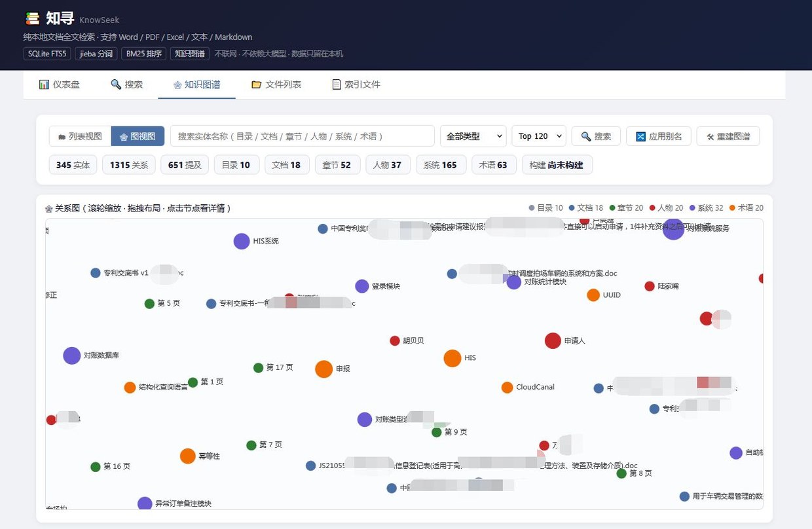The width and height of the screenshot is (812, 529).
Task: Select the purple 自助机 node
Action: click(x=736, y=453)
